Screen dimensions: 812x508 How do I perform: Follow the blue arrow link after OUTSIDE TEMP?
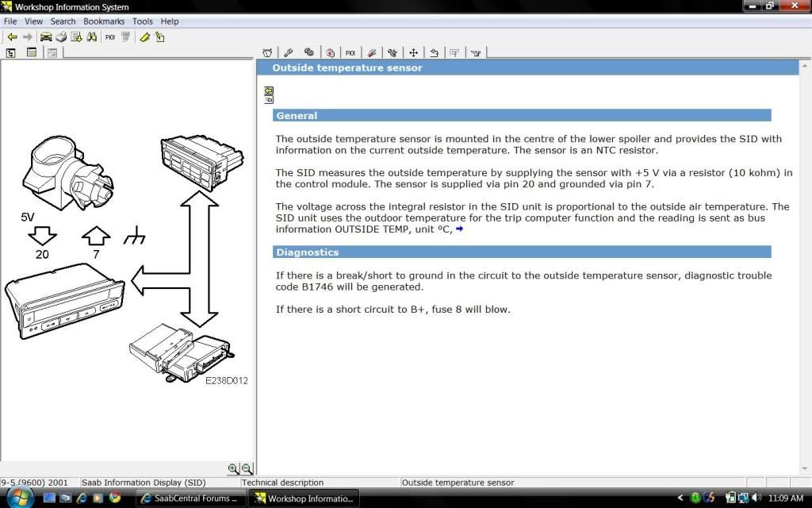click(461, 229)
